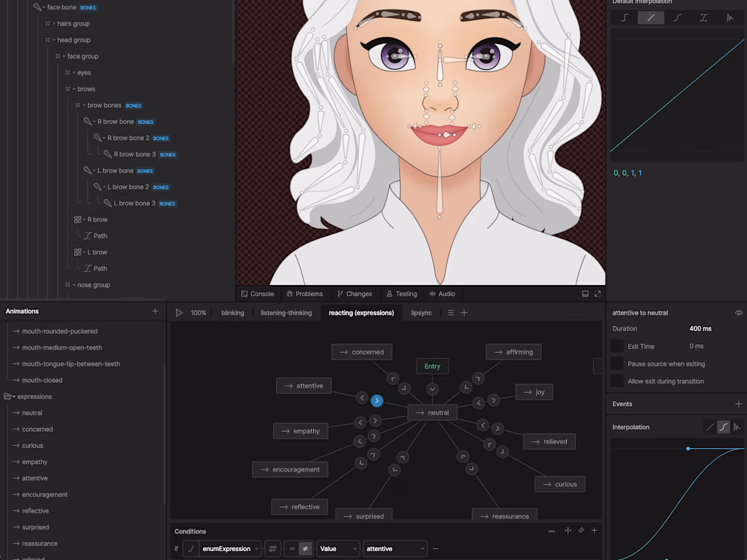Expand the console panel to fullscreen
This screenshot has height=560, width=747.
tap(598, 294)
